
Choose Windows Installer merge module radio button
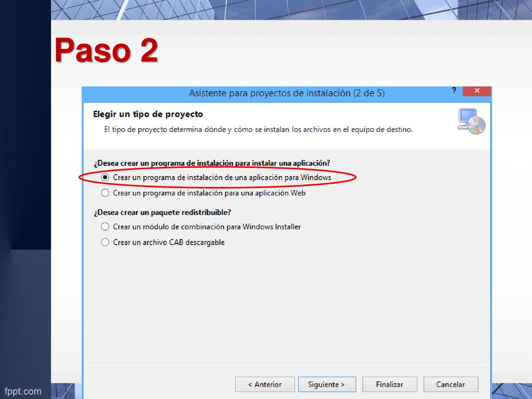tap(105, 227)
